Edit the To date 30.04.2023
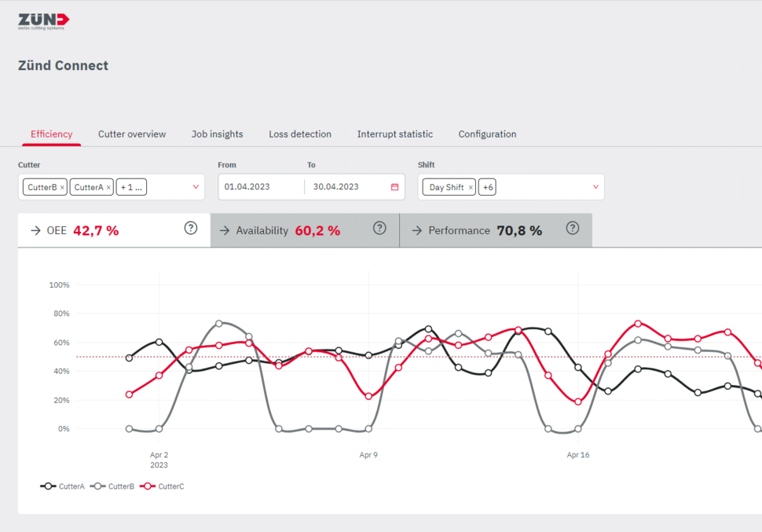 click(335, 187)
